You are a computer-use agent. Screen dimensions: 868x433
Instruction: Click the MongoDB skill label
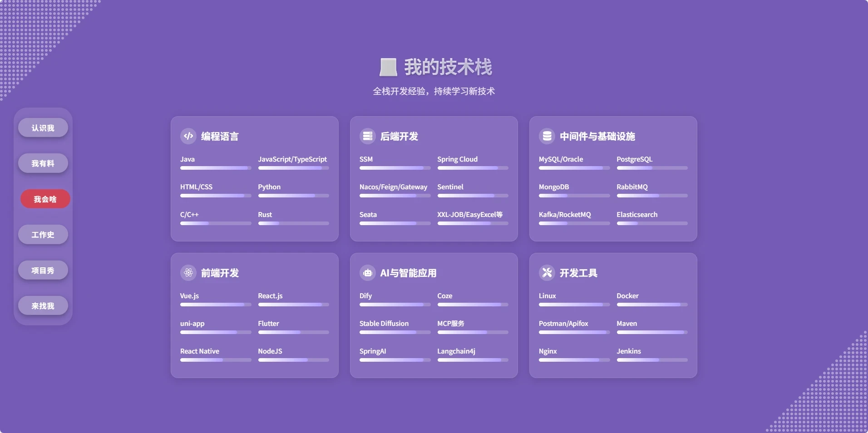click(x=554, y=187)
